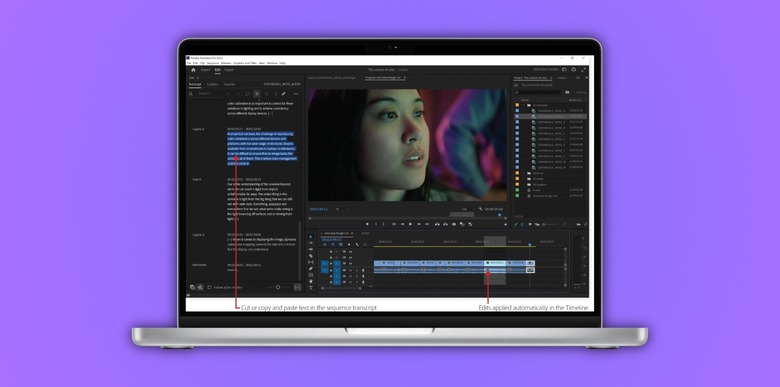780x387 pixels.
Task: Switch Project panel to icon view
Action: click(530, 224)
